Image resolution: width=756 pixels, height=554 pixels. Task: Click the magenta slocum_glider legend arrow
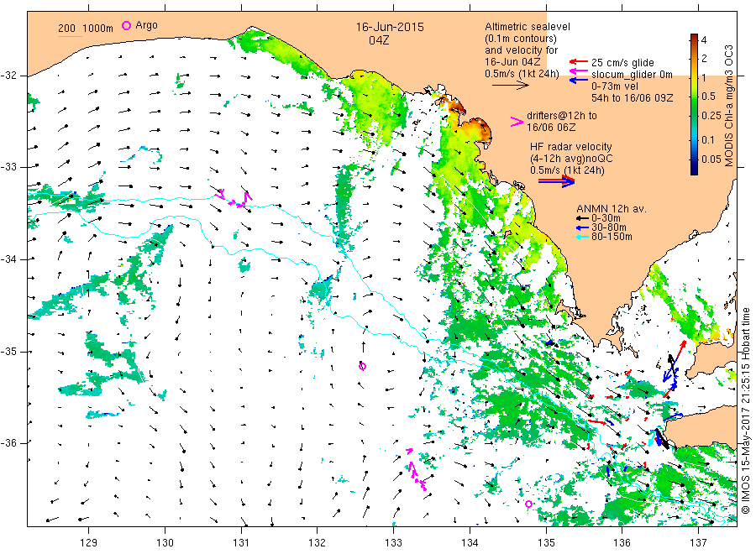pyautogui.click(x=579, y=71)
